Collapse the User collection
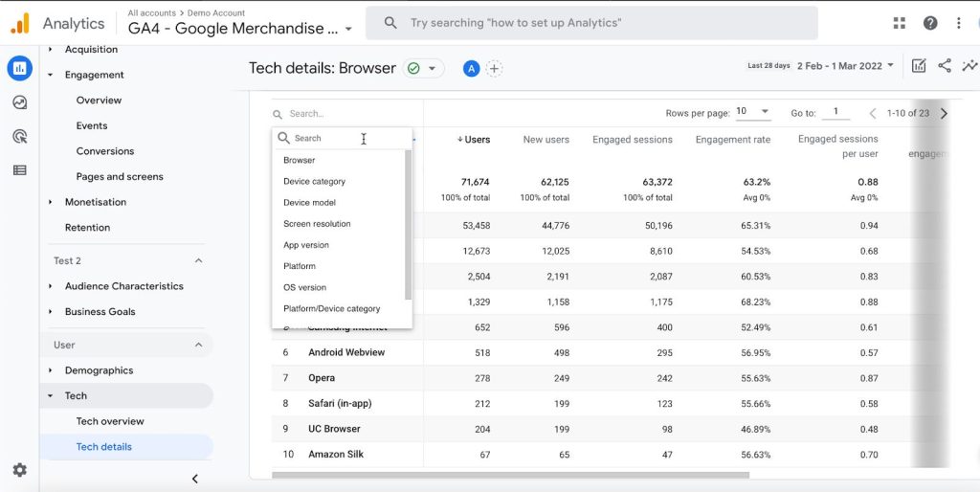The height and width of the screenshot is (492, 980). coord(199,346)
